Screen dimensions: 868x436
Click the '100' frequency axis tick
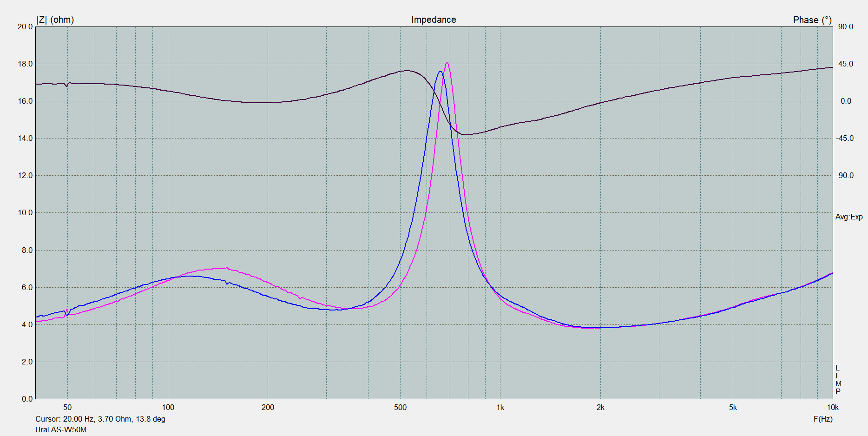click(168, 407)
